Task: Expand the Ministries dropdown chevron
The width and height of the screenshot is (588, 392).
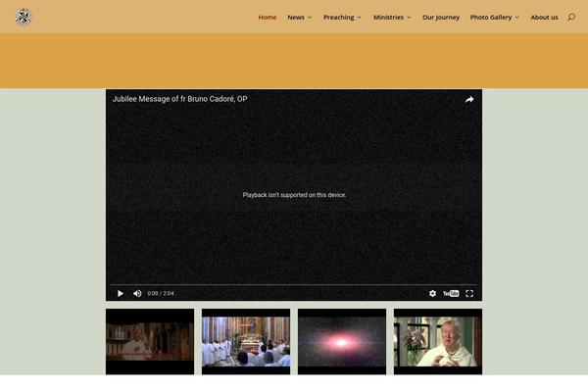Action: [409, 18]
